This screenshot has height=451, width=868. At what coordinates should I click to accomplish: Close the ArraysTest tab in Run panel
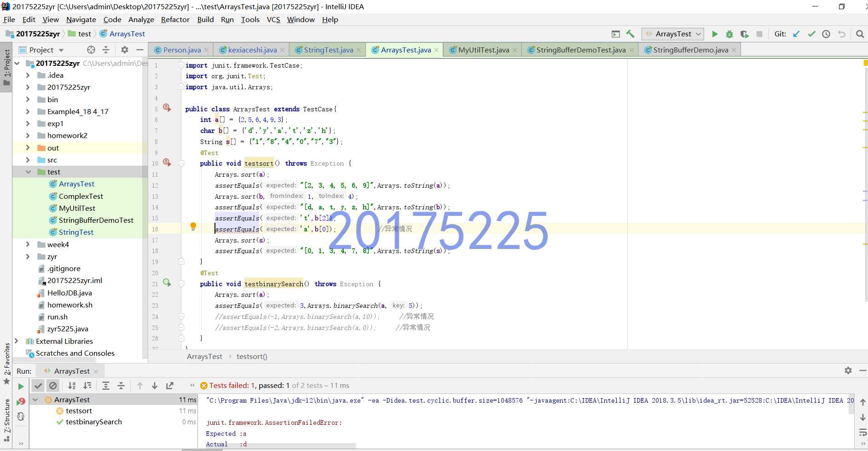click(96, 371)
